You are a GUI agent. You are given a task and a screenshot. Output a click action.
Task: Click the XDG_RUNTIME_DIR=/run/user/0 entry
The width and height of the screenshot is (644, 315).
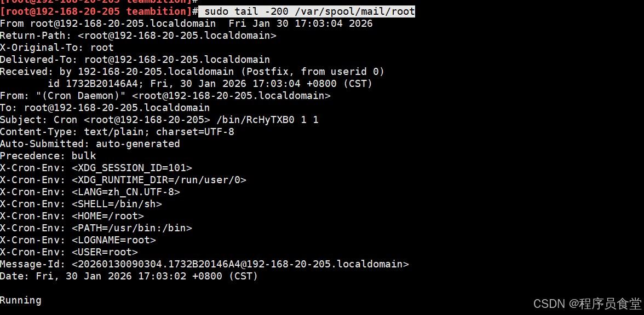[159, 180]
